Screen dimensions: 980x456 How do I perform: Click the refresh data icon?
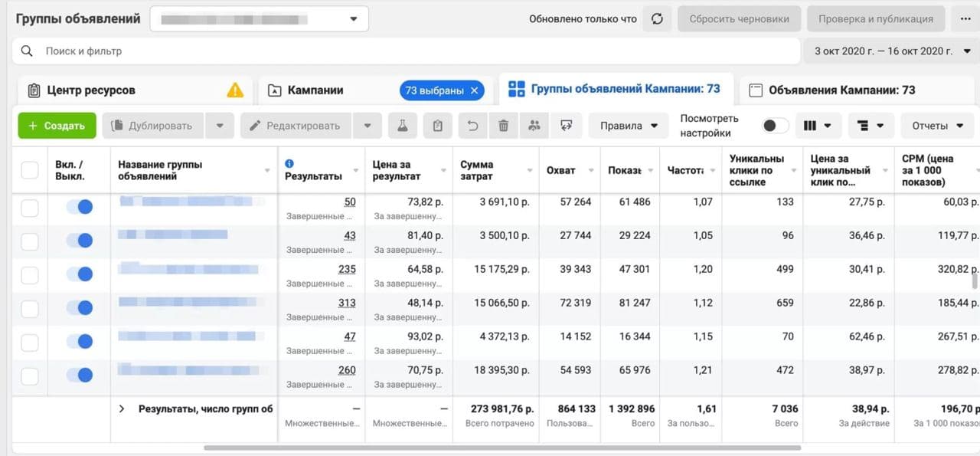coord(657,19)
